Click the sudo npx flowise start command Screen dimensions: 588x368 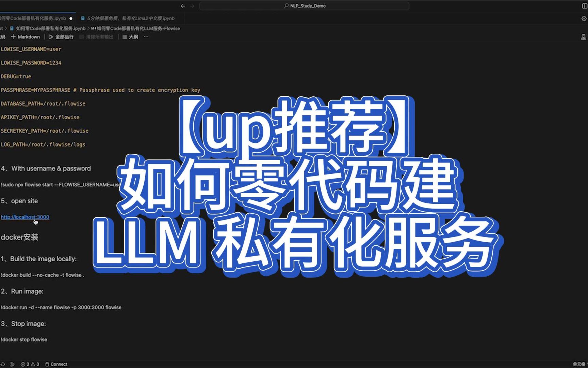click(61, 185)
